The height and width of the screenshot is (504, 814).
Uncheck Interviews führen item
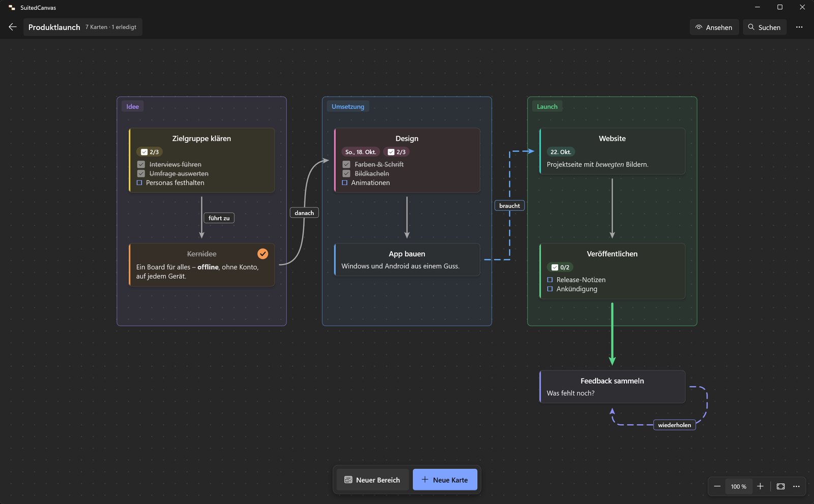pos(141,164)
